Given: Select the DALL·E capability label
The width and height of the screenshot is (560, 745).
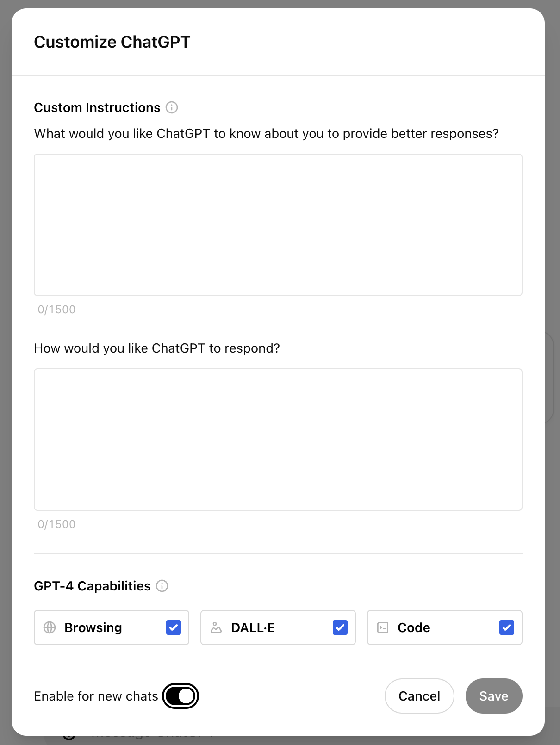Looking at the screenshot, I should 253,627.
